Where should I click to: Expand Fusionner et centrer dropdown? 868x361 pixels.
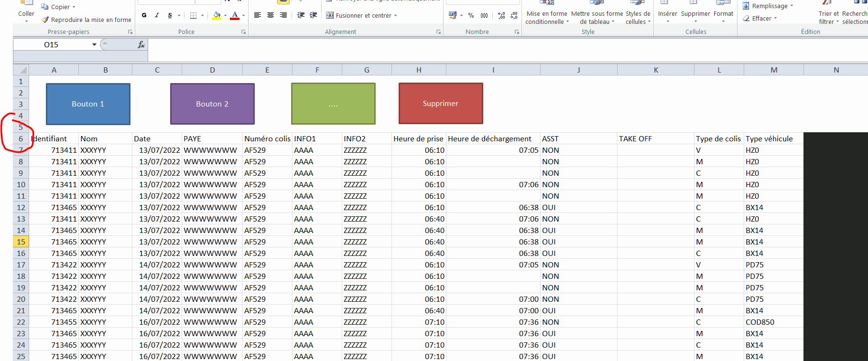(x=396, y=15)
